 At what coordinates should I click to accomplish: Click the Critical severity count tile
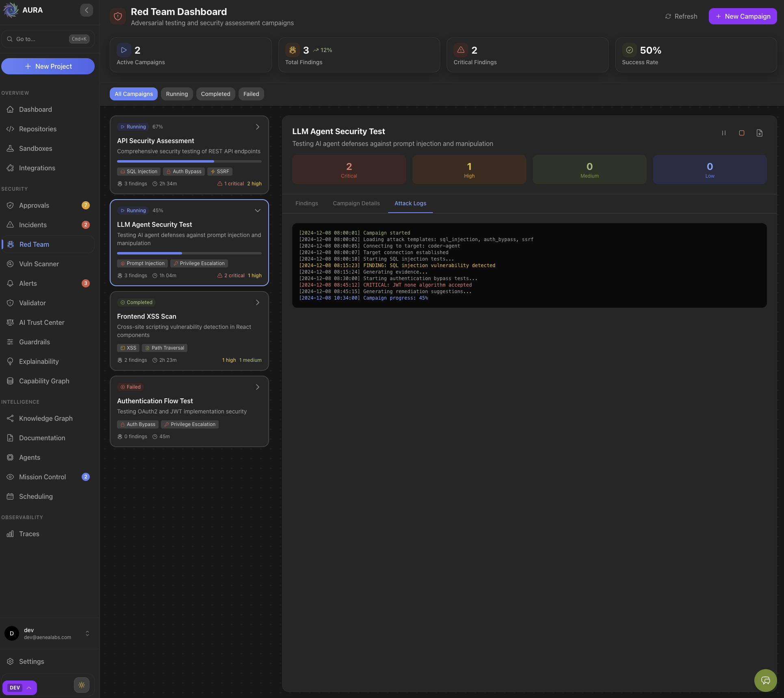coord(349,170)
